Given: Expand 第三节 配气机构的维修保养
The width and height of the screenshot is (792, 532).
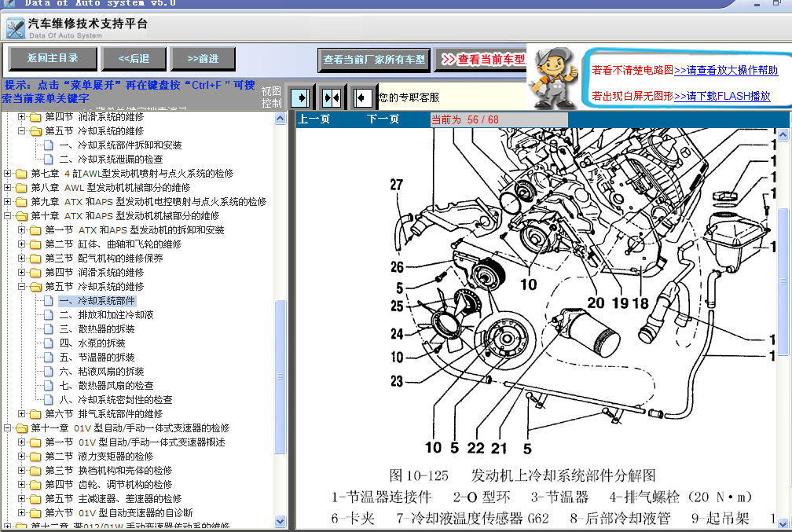Looking at the screenshot, I should pos(22,259).
